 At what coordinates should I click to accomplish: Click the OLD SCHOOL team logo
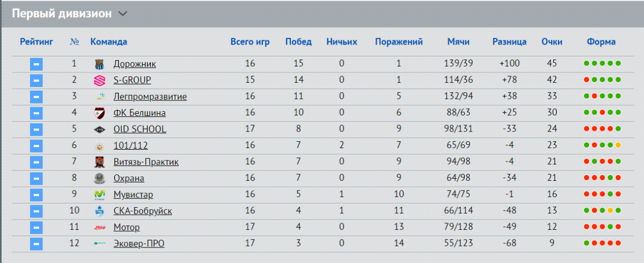point(100,129)
